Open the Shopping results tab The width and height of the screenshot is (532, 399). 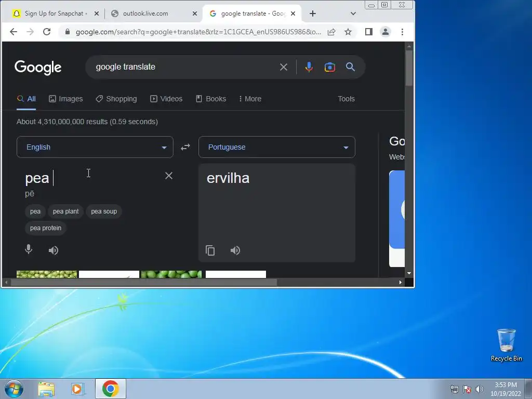click(x=116, y=99)
